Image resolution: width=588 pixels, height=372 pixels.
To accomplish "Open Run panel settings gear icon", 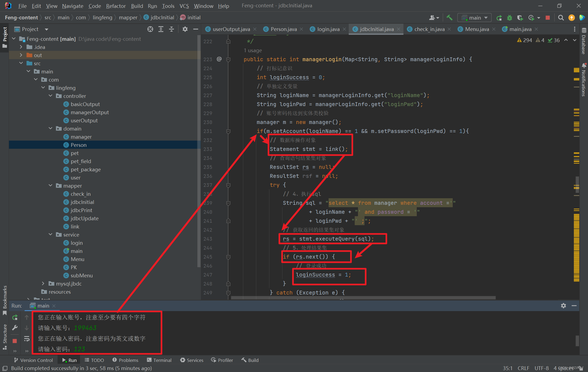I will 563,306.
